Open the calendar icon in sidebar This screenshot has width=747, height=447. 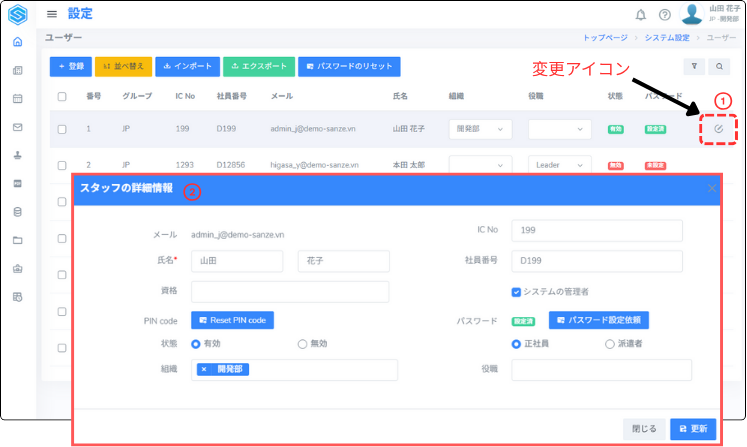pos(17,99)
